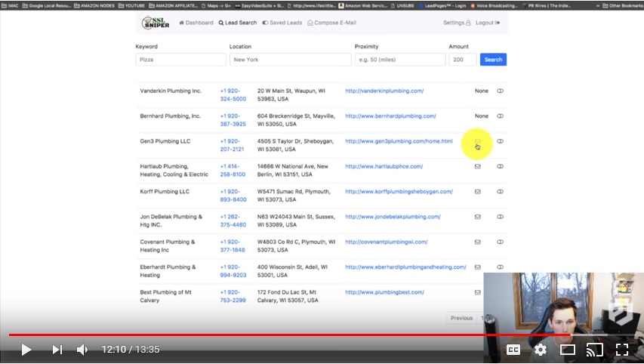Image resolution: width=644 pixels, height=364 pixels.
Task: Open bernhardplumbing.com website link
Action: coord(390,116)
